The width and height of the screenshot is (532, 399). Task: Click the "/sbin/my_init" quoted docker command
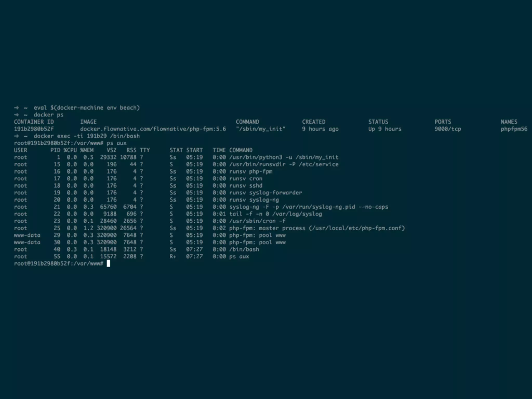261,129
